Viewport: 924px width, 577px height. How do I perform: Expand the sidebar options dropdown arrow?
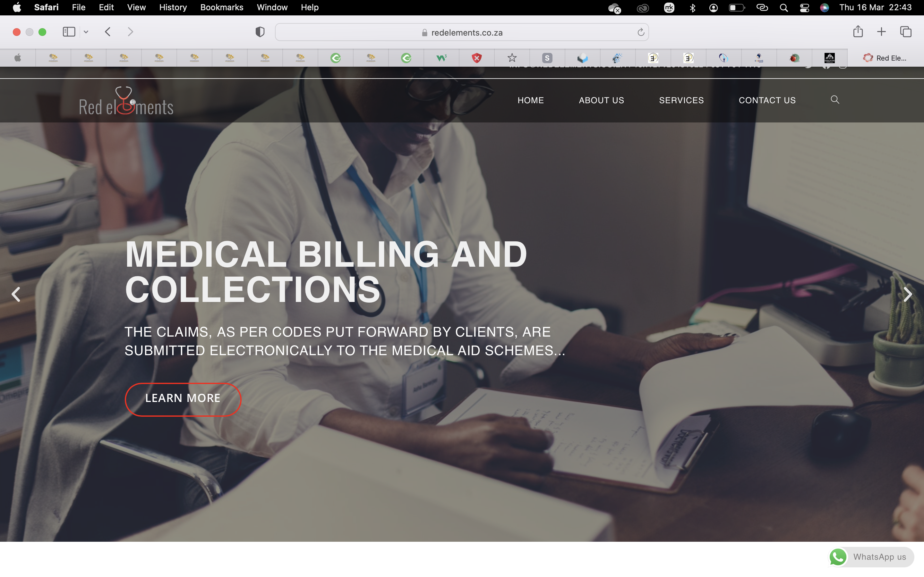86,32
